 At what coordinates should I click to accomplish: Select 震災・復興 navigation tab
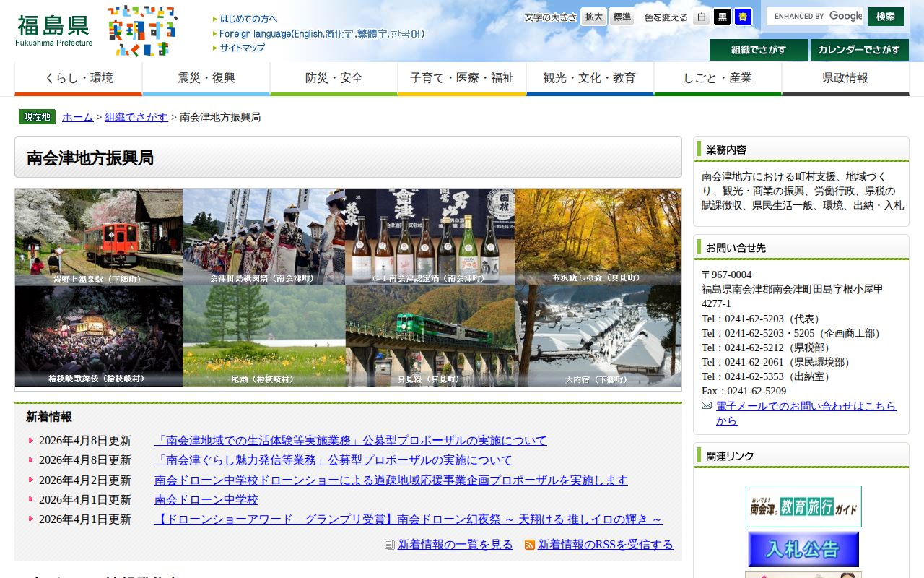pos(206,79)
